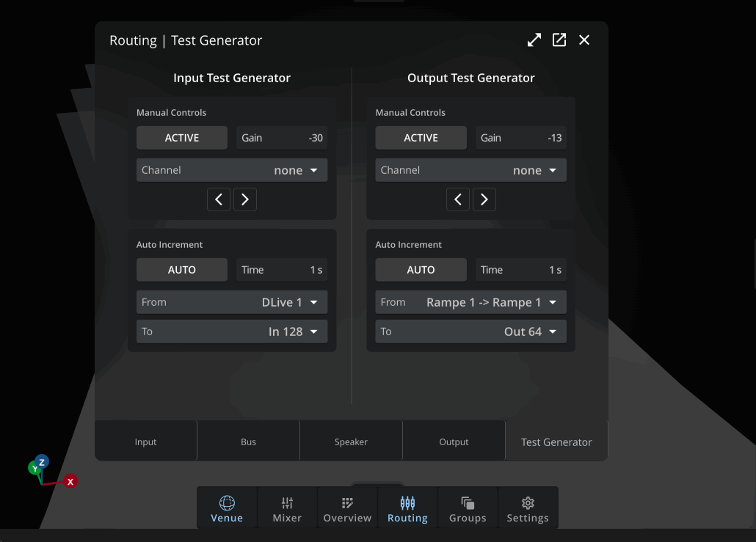Close the Routing Test Generator panel
The height and width of the screenshot is (542, 756).
click(584, 40)
